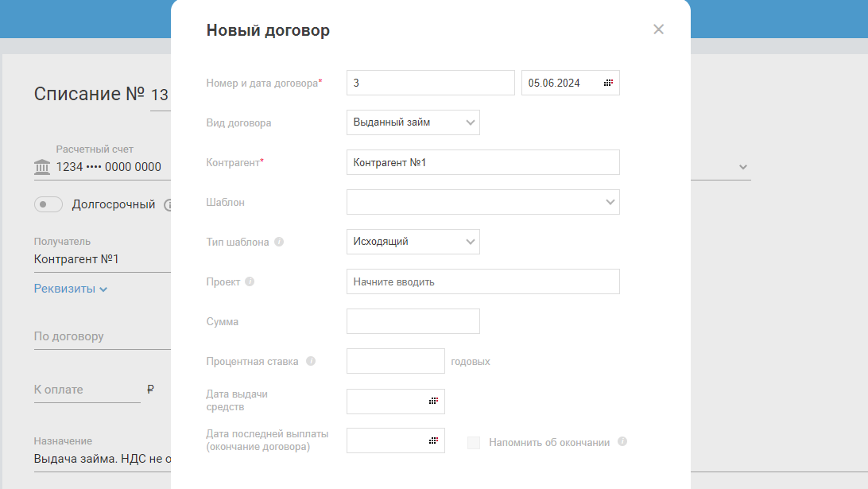Open the Вид договора dropdown
This screenshot has width=868, height=489.
coord(413,122)
